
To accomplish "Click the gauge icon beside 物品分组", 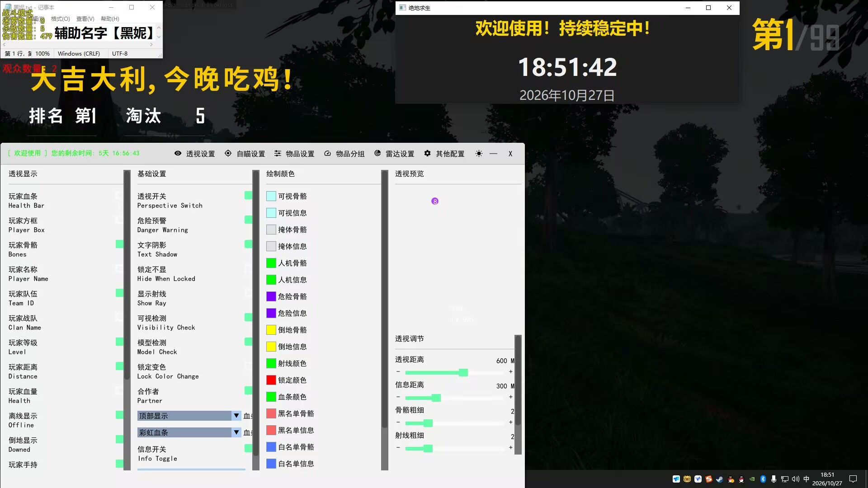I will [327, 153].
